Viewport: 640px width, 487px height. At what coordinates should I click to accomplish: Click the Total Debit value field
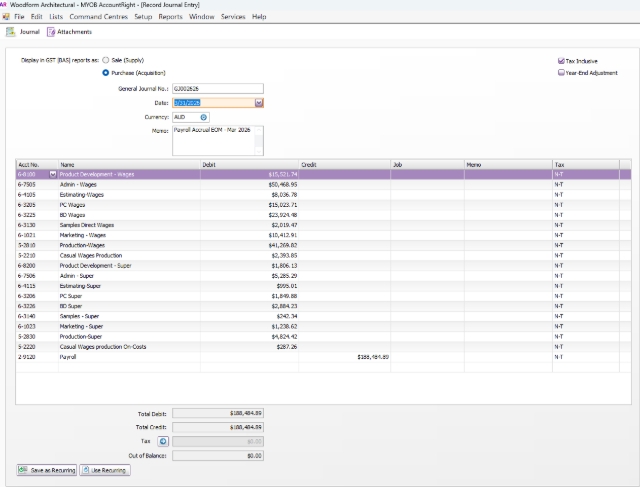218,413
